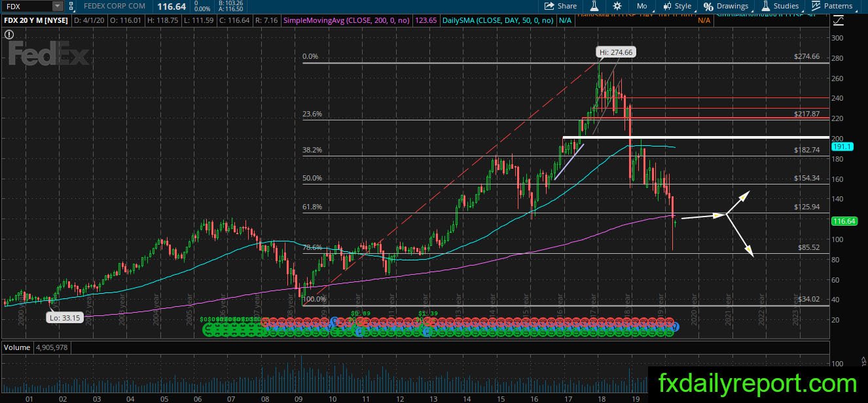Click the 123.65 SimpleMovingAvg value
This screenshot has height=403, width=868.
[x=426, y=20]
